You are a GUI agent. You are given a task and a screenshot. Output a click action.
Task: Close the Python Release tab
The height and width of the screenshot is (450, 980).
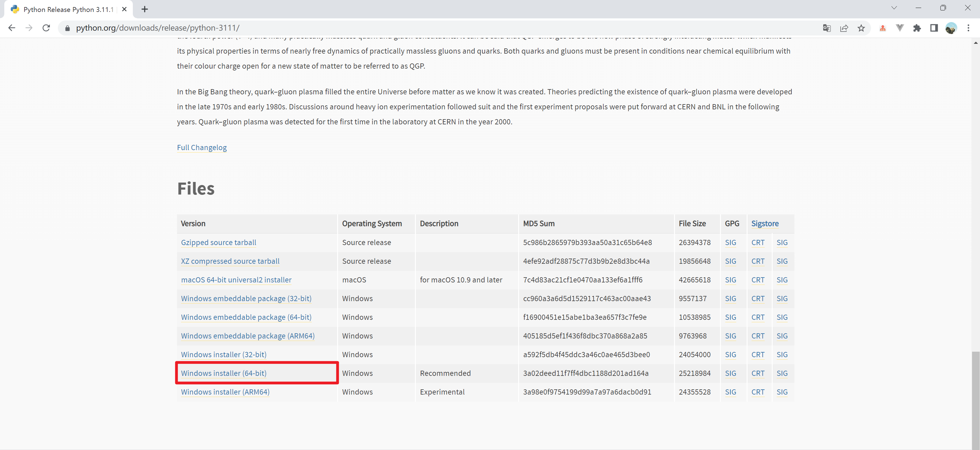coord(124,9)
